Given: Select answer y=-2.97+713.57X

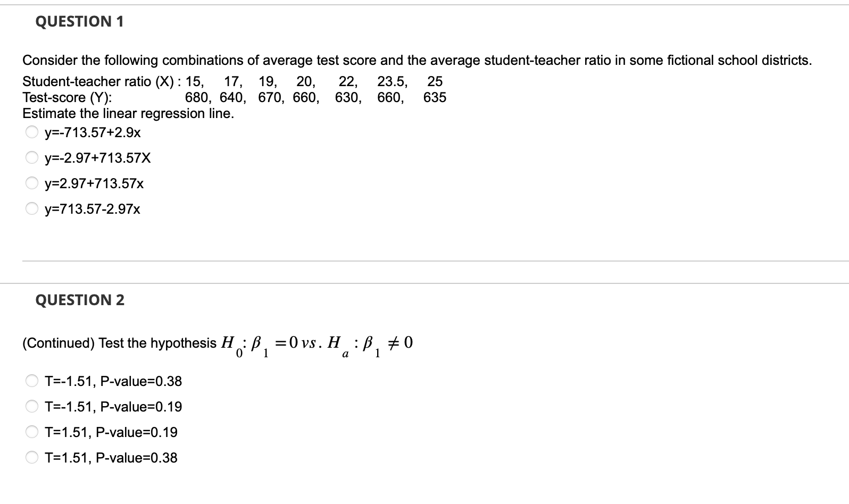Looking at the screenshot, I should point(30,157).
